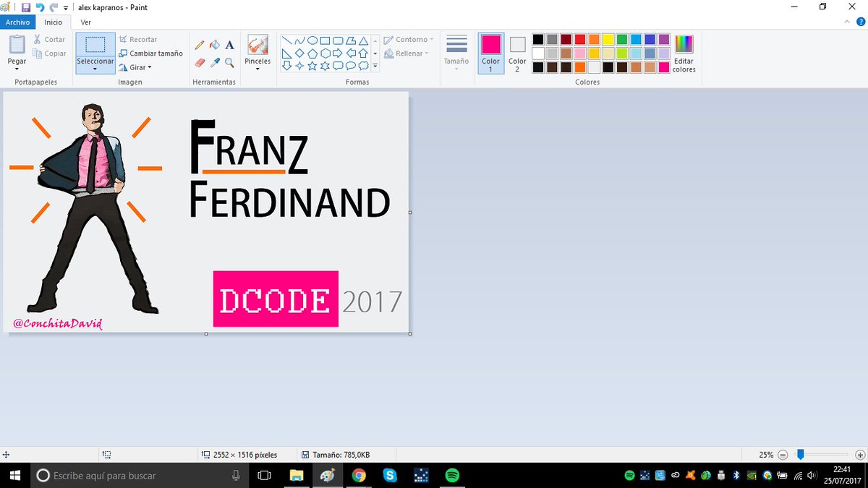Viewport: 868px width, 488px height.
Task: Click the Pegar clipboard icon
Action: pos(17,45)
